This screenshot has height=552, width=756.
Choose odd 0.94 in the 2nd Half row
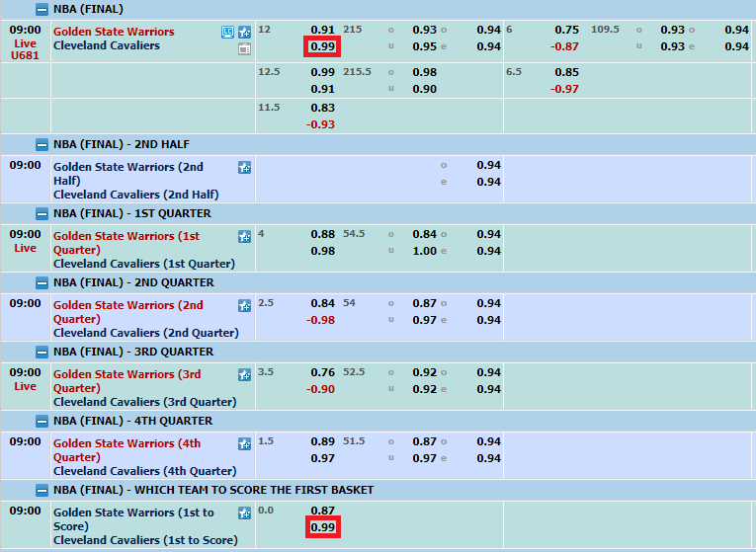(x=489, y=165)
